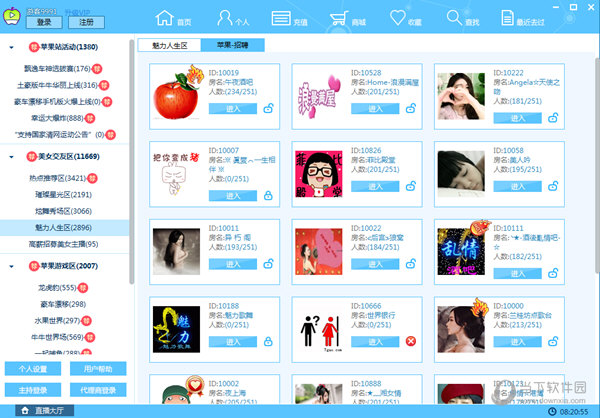Collapse the 美女交友区(11669) group
This screenshot has width=600, height=418.
coord(11,157)
